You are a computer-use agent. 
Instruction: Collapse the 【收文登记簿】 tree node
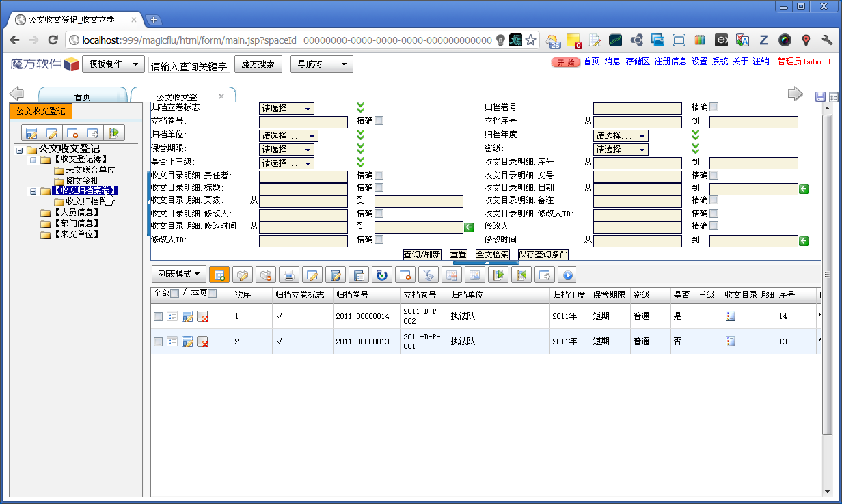pos(32,160)
